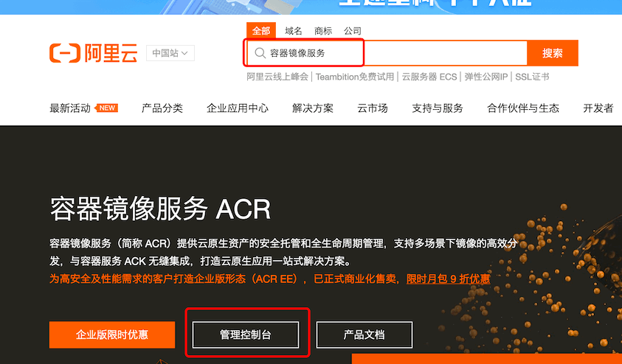Open the Teambition免费试用 link
622x364 pixels.
point(355,77)
